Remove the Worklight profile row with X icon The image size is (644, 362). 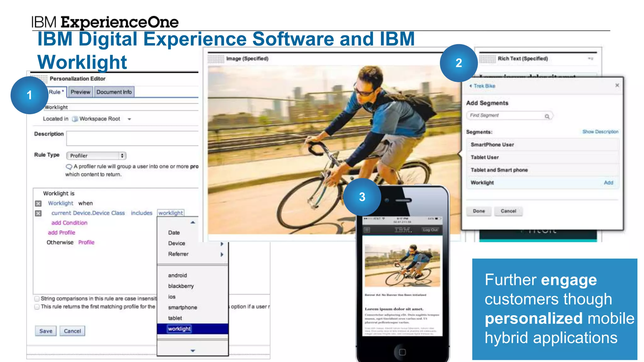[38, 204]
